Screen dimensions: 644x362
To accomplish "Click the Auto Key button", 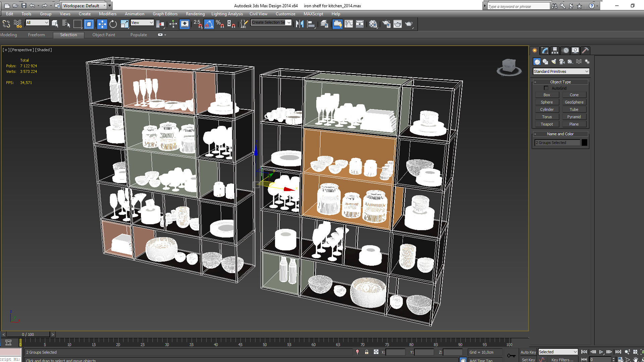I will 528,352.
